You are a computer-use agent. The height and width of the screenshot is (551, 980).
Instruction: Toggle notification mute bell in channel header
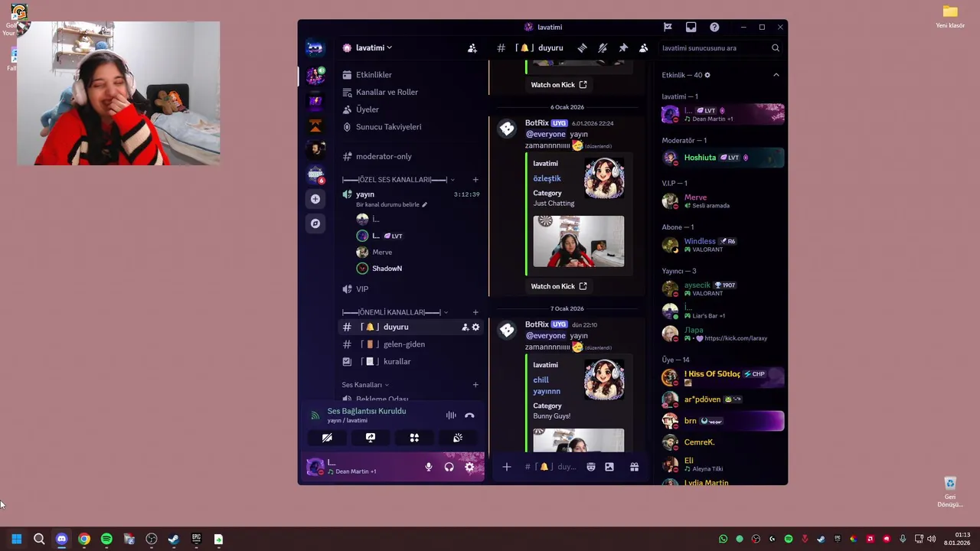(603, 47)
